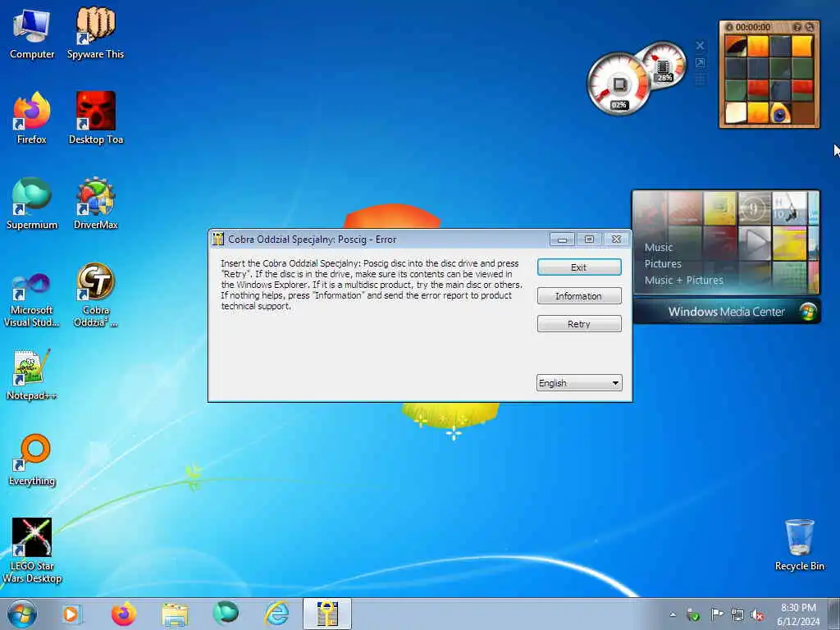Select the Firefox desktop shortcut
Image resolution: width=840 pixels, height=630 pixels.
(x=32, y=118)
